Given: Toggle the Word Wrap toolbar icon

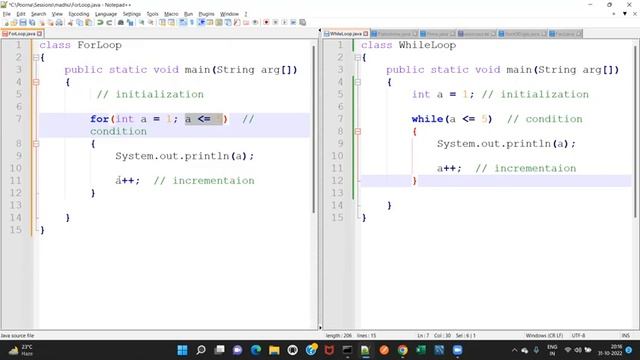Looking at the screenshot, I should (182, 22).
